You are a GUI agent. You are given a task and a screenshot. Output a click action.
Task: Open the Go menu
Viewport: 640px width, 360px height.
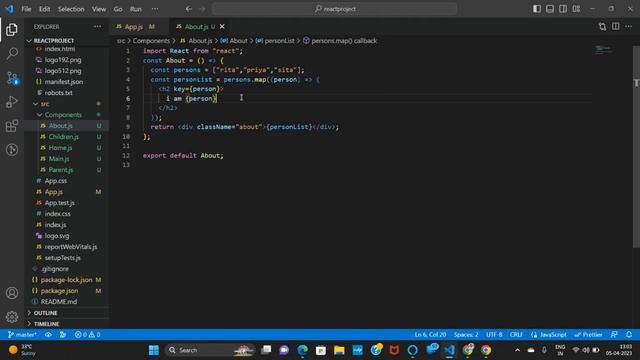click(x=118, y=9)
